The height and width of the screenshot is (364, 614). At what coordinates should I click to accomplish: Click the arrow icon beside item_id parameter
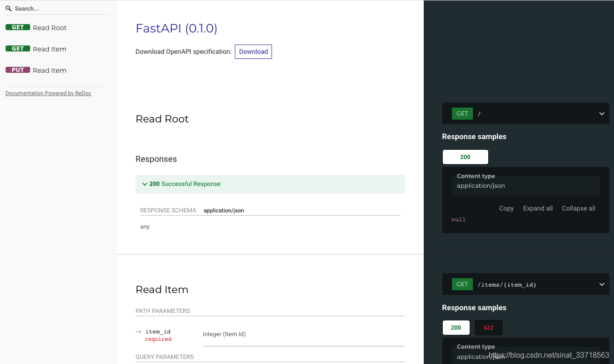tap(138, 331)
